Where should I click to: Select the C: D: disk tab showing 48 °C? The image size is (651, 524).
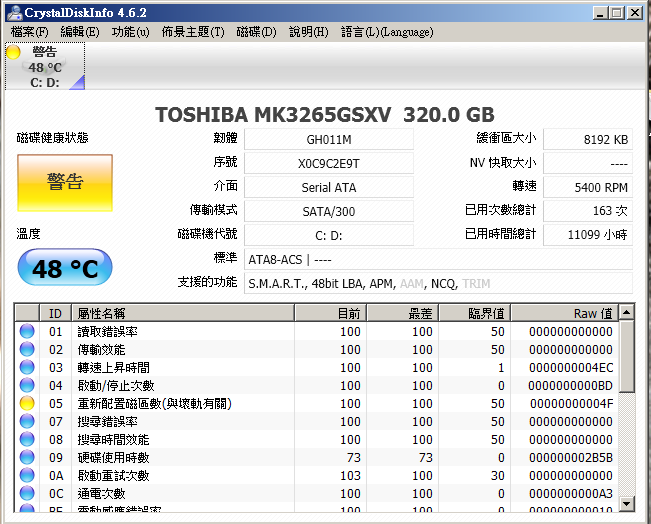pyautogui.click(x=45, y=66)
